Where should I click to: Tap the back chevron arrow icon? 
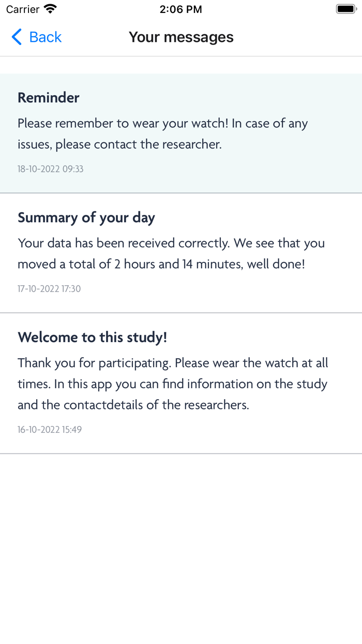click(x=15, y=37)
